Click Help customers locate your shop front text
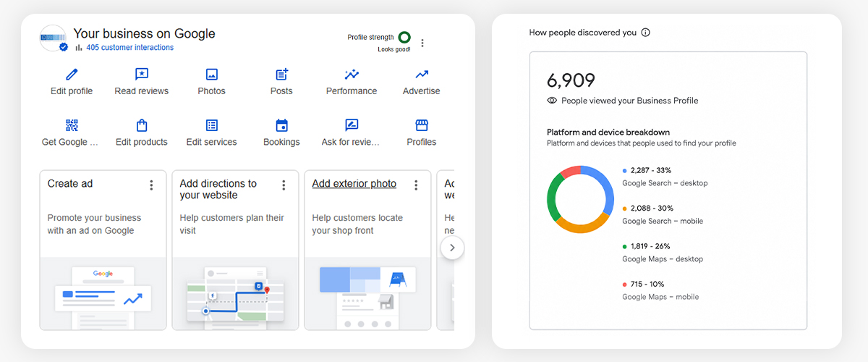This screenshot has width=868, height=362. coord(357,224)
